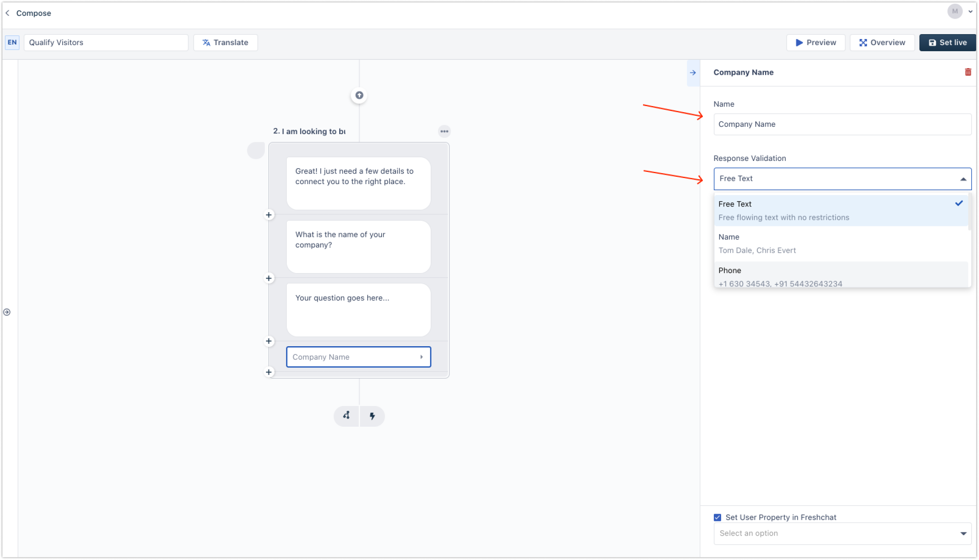Image resolution: width=979 pixels, height=560 pixels.
Task: Add a condition branch below the dialog
Action: (x=346, y=416)
